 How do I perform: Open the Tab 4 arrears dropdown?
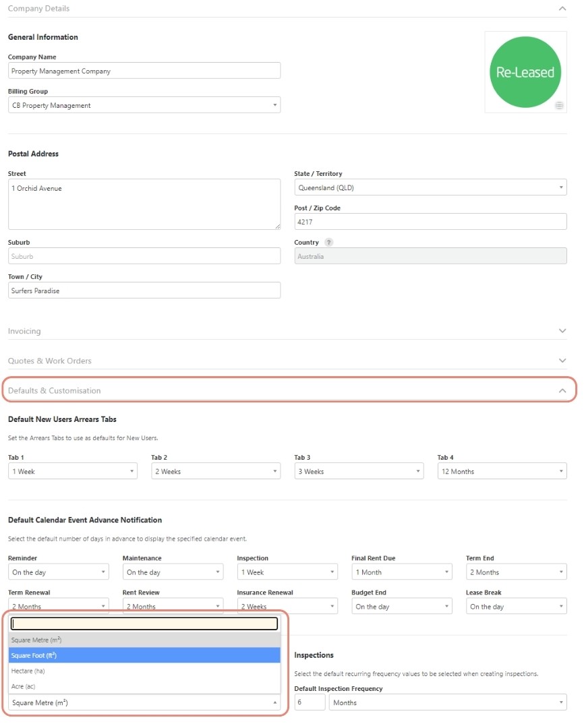click(x=502, y=471)
